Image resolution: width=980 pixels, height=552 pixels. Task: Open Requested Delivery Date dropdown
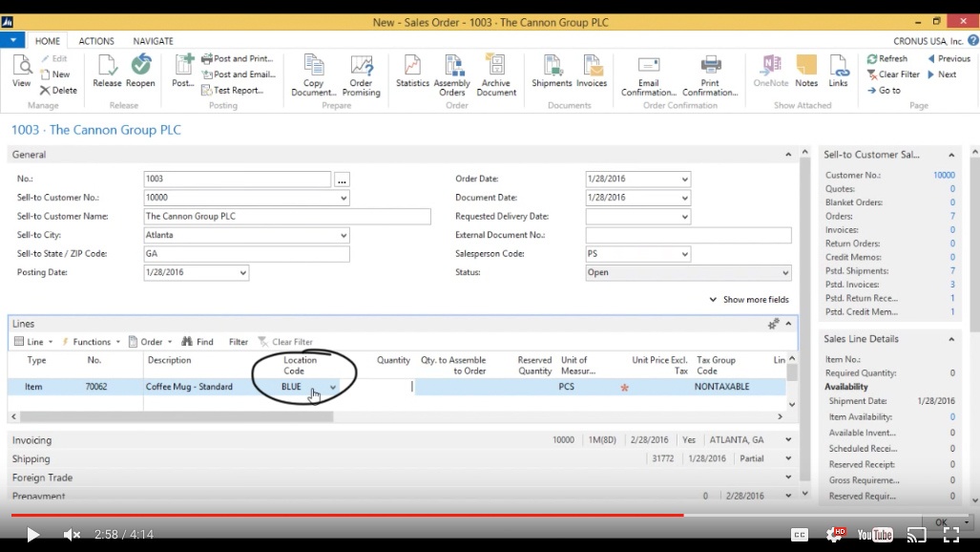point(684,217)
